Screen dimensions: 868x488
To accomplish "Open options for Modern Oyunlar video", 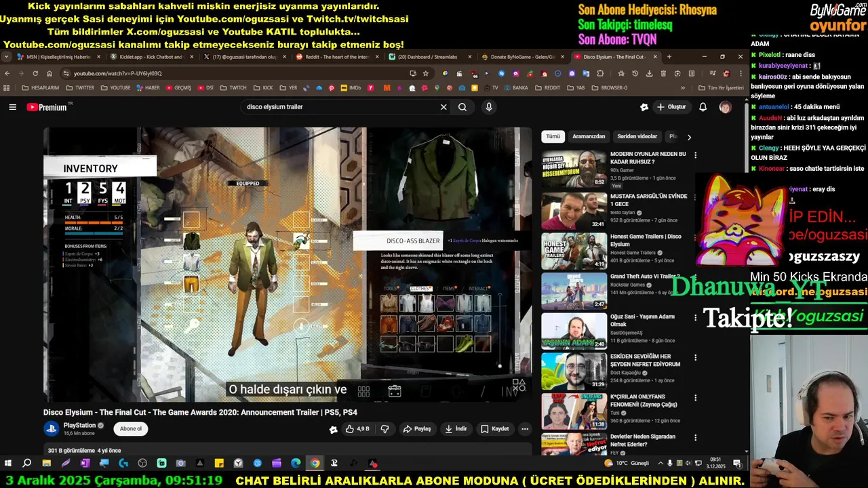I will click(695, 155).
